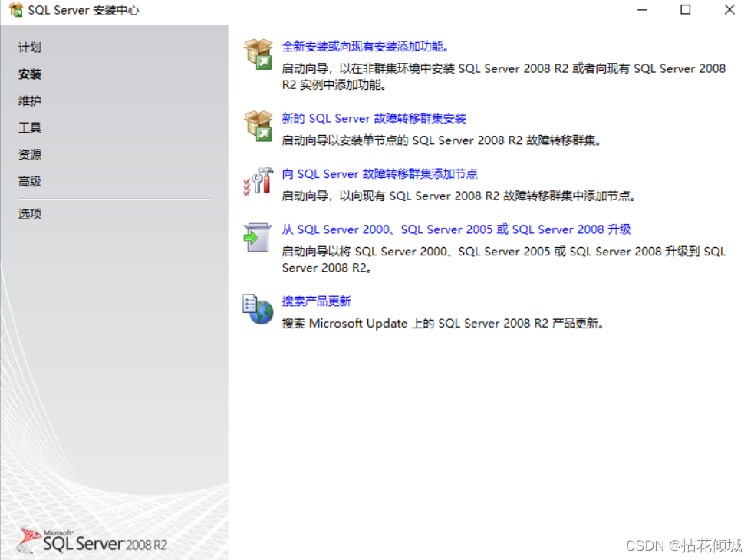Click the SQL Server title bar app icon
754x560 pixels.
coord(16,10)
